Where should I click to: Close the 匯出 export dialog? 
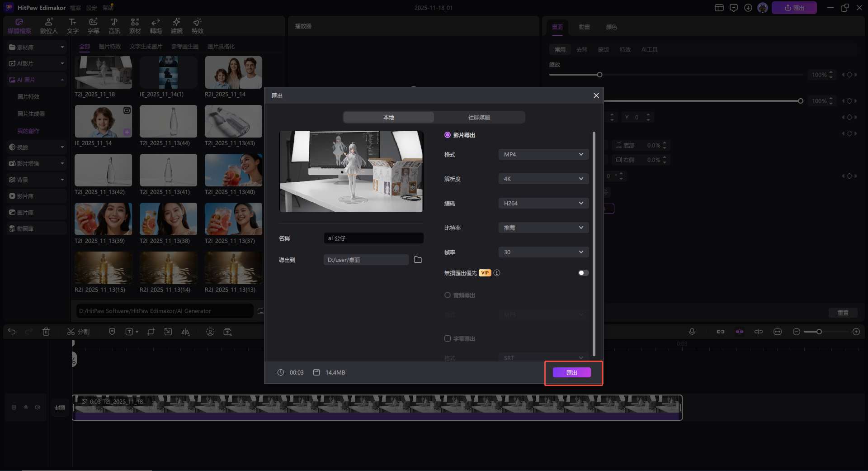coord(596,95)
